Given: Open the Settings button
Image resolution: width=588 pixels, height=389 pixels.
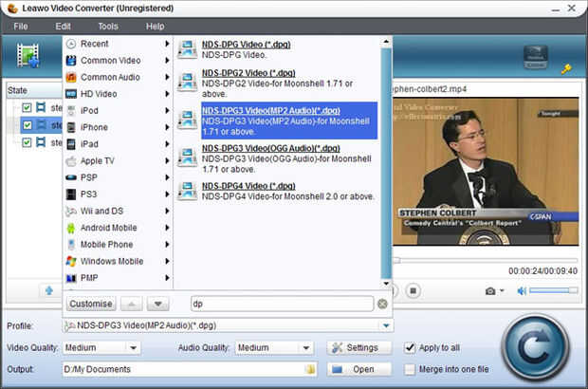Looking at the screenshot, I should click(x=358, y=348).
